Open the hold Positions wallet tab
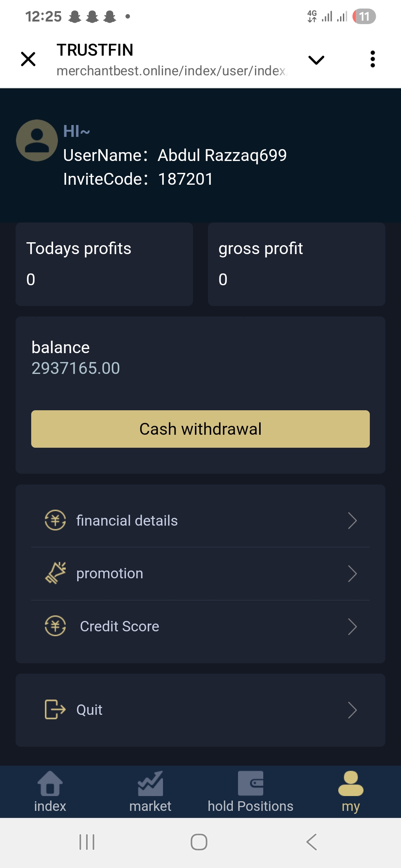Screen dimensions: 401x868 251,791
